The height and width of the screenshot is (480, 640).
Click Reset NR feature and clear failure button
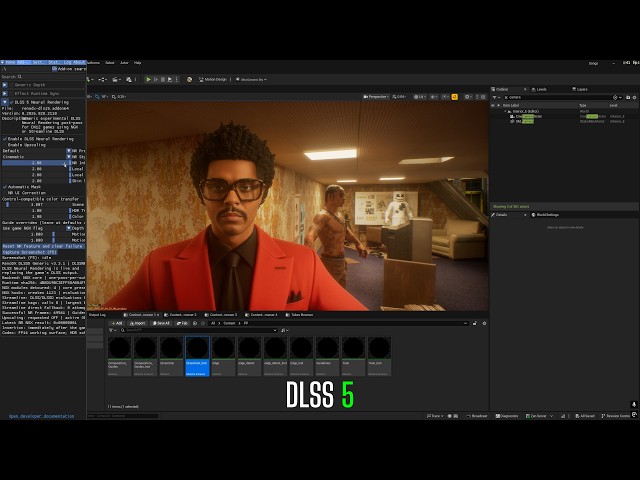(43, 247)
